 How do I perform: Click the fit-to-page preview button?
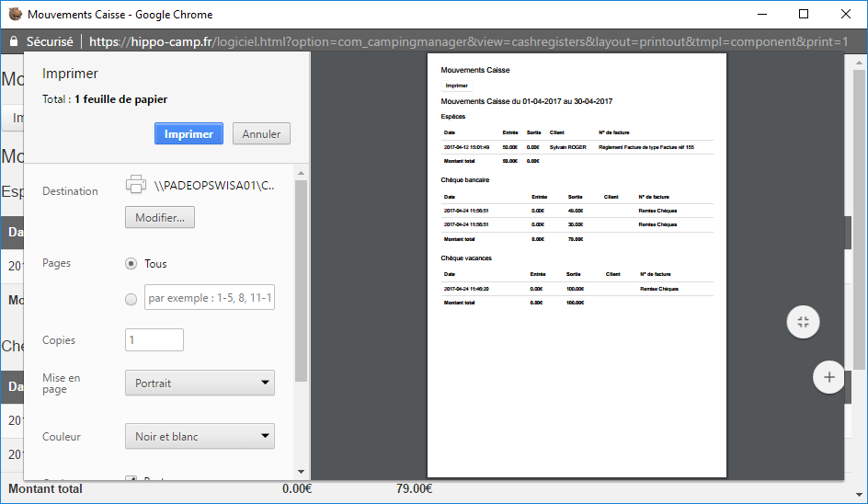(x=803, y=322)
